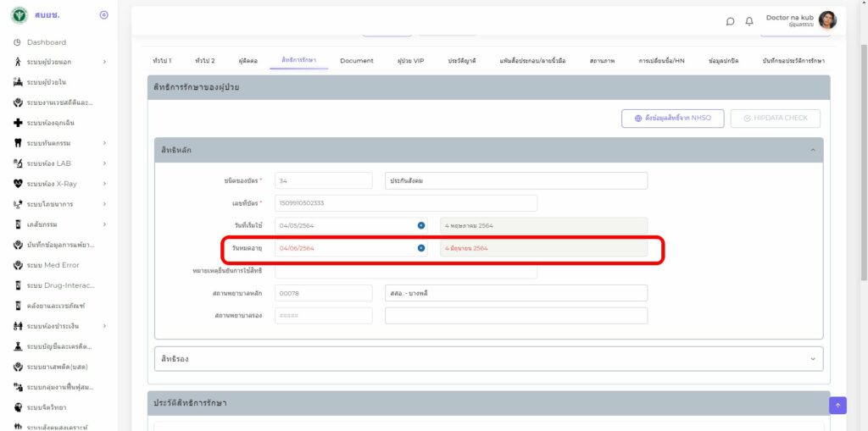The image size is (868, 431).
Task: Clear the วันที่เริ่มใช้ start date field
Action: click(421, 225)
